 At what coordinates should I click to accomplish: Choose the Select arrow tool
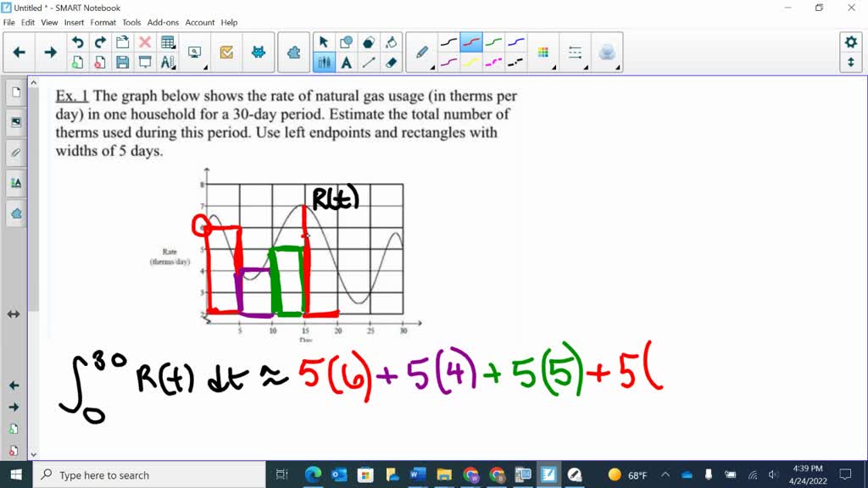click(324, 42)
